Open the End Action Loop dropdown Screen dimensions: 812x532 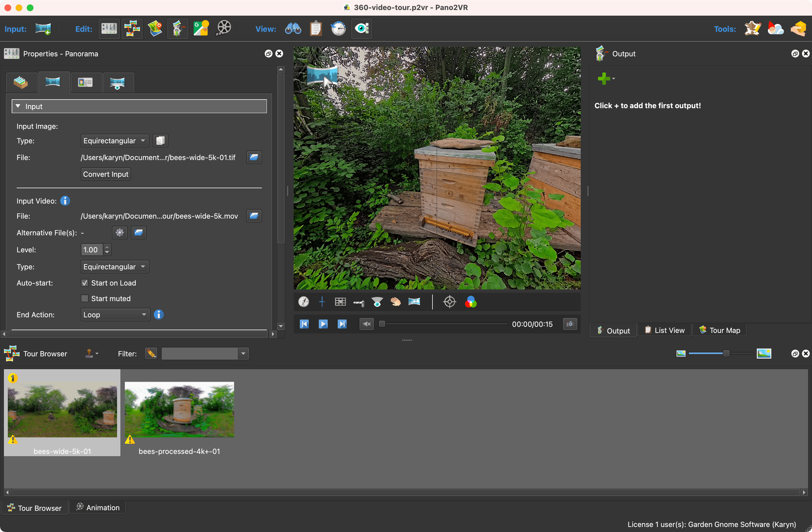coord(115,315)
